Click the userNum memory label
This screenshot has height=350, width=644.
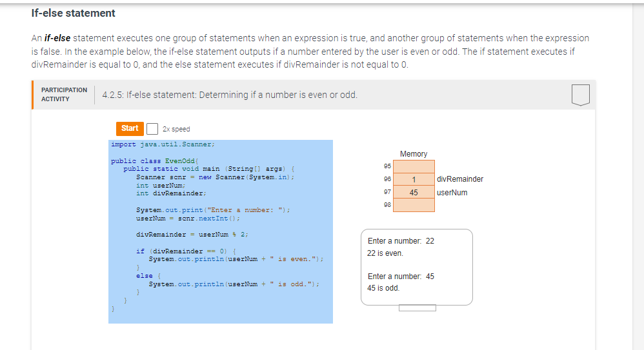click(x=452, y=193)
